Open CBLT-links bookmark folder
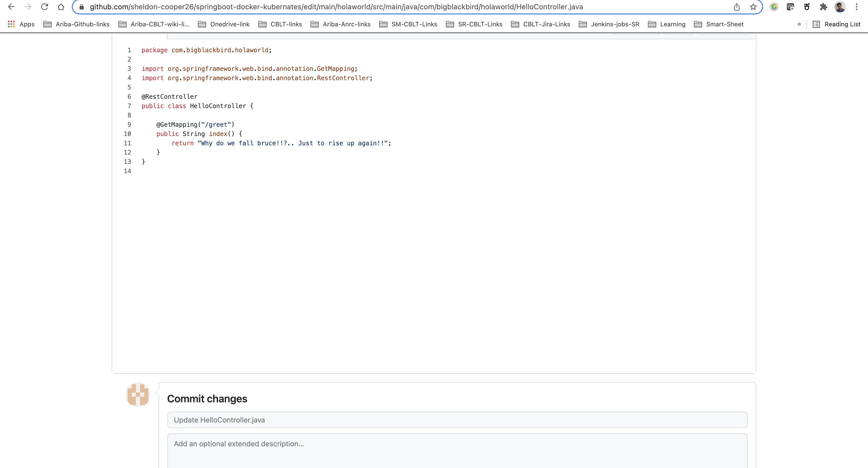868x468 pixels. pos(280,24)
